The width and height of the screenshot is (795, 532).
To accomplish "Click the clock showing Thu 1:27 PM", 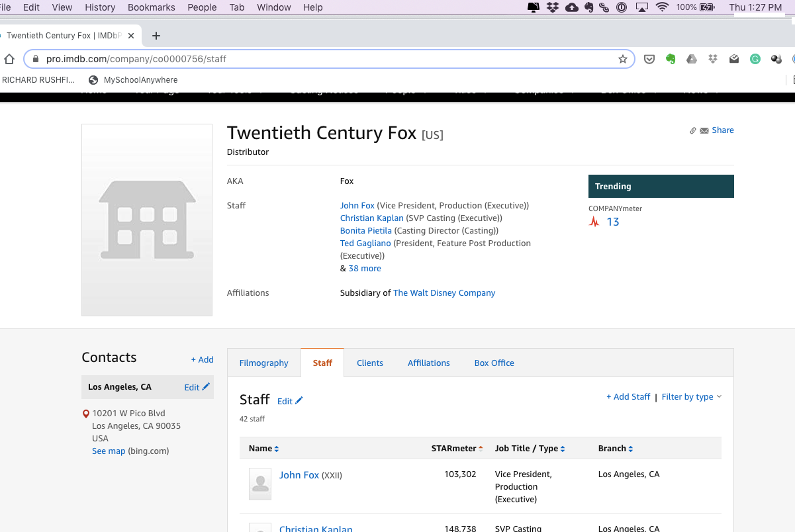I will click(x=755, y=7).
